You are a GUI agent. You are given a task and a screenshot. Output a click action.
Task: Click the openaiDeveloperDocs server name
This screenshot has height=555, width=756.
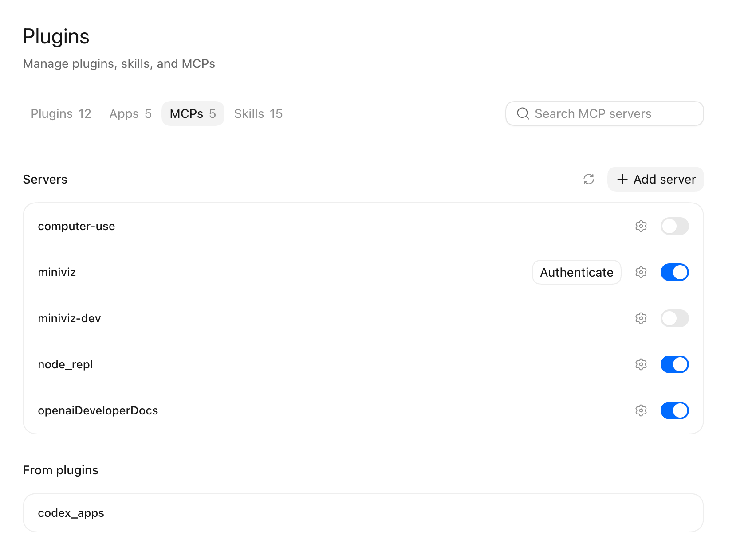[98, 410]
